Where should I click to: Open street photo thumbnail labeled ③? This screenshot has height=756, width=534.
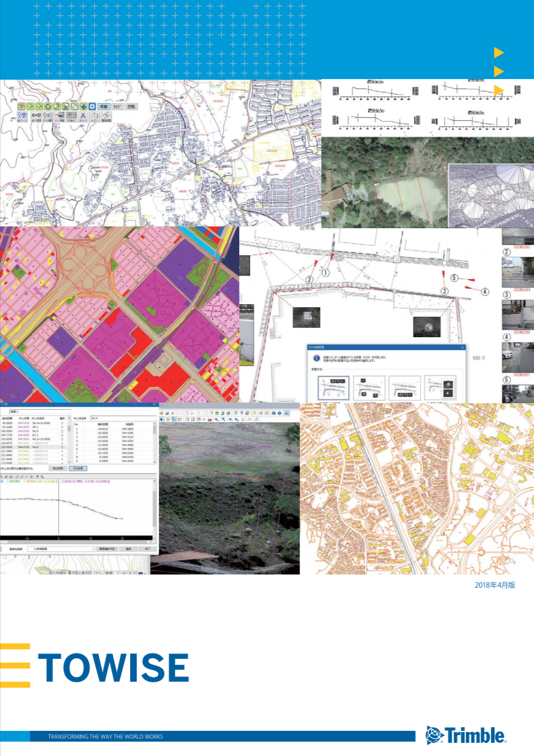[517, 315]
